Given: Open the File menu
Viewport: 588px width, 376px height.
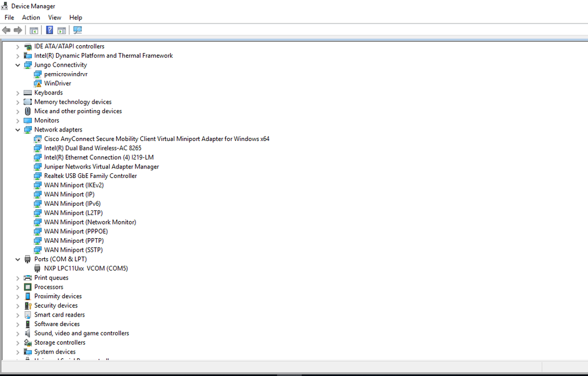Looking at the screenshot, I should coord(9,17).
